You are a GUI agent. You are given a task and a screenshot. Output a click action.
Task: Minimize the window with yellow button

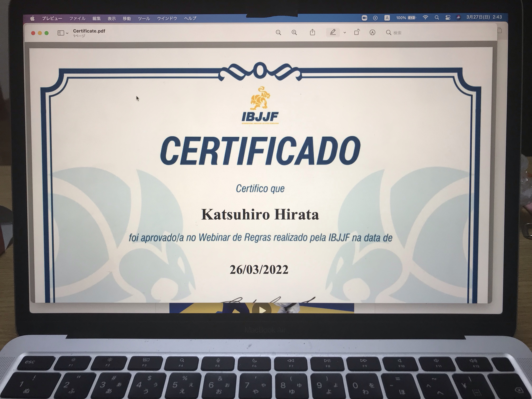click(x=40, y=33)
